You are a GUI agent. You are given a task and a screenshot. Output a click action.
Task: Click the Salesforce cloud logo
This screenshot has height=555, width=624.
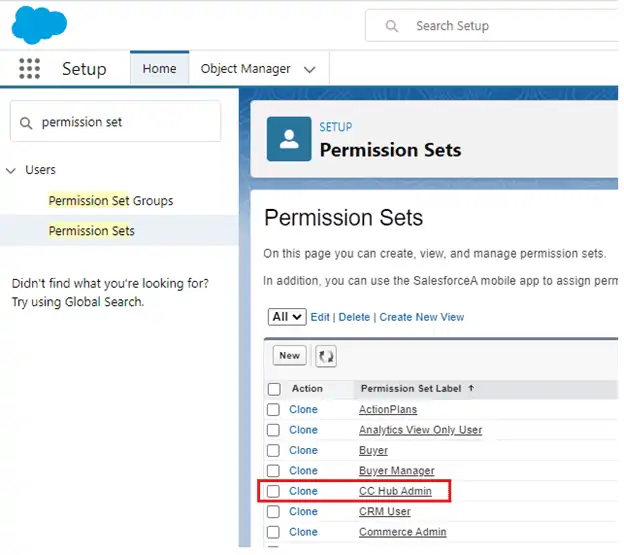point(39,25)
